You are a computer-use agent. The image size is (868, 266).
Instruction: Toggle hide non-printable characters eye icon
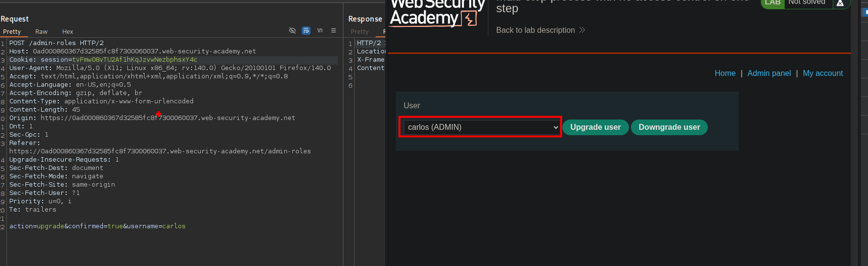tap(292, 30)
